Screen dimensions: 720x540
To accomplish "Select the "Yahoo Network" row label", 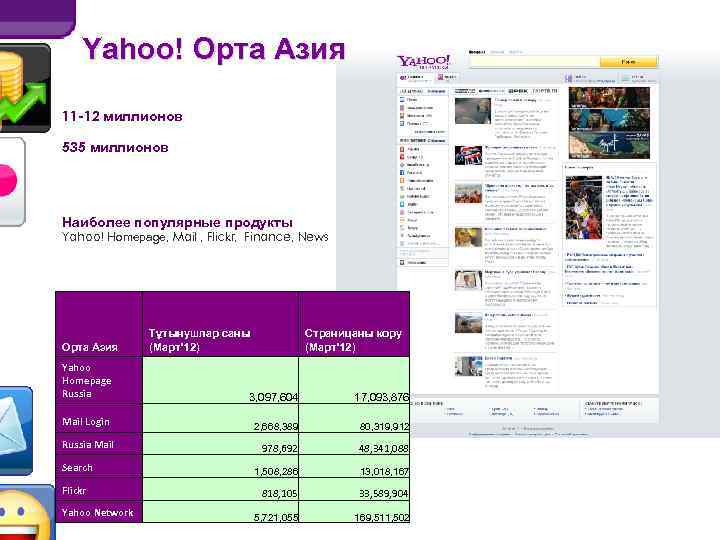I will (x=99, y=512).
